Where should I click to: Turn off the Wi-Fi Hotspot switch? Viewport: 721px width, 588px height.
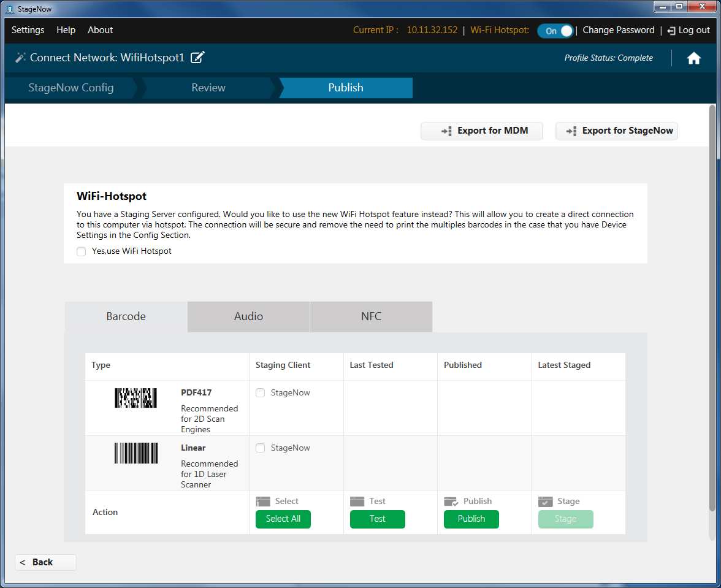[555, 31]
